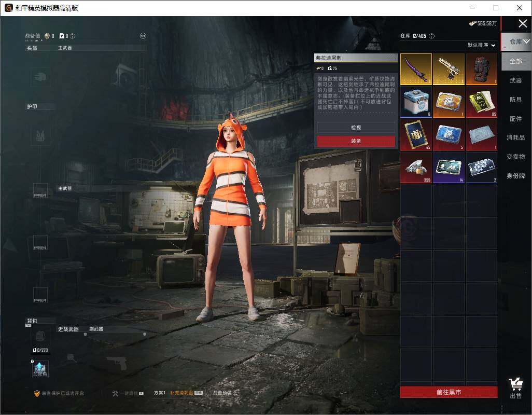
Task: Click the 背包 section label
Action: point(32,321)
